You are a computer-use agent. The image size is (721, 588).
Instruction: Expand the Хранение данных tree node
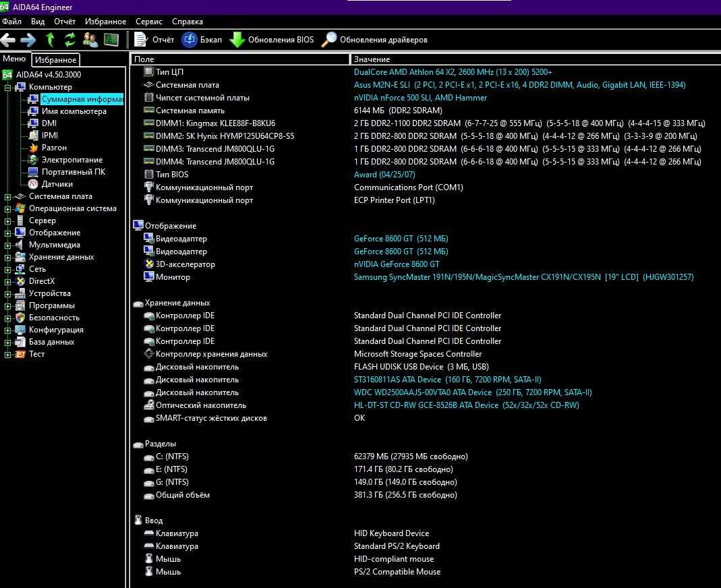[x=7, y=258]
